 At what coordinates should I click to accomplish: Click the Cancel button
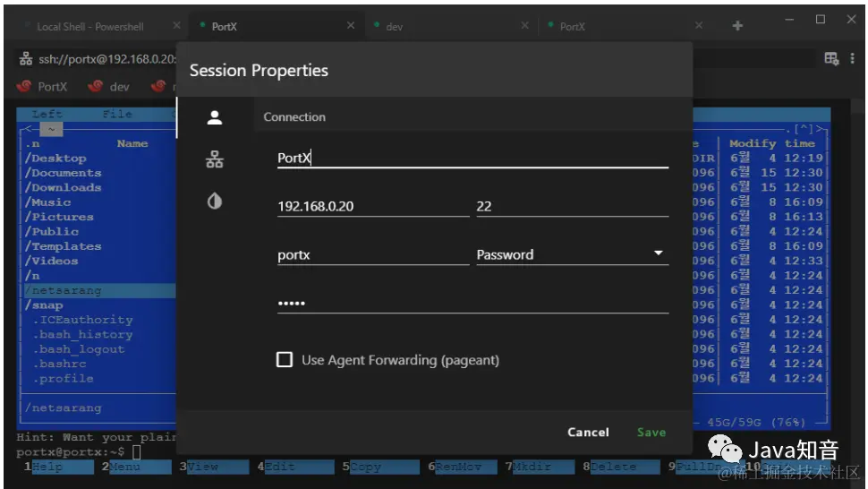(x=588, y=432)
